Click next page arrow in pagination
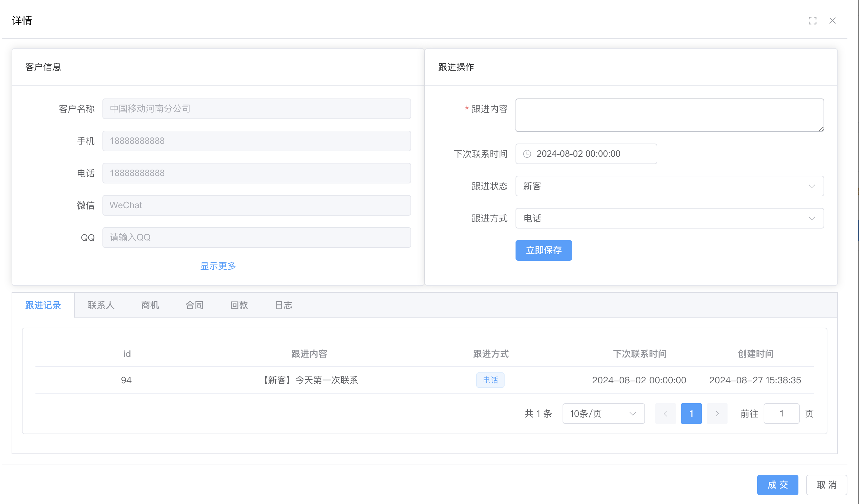The height and width of the screenshot is (504, 859). pos(717,414)
